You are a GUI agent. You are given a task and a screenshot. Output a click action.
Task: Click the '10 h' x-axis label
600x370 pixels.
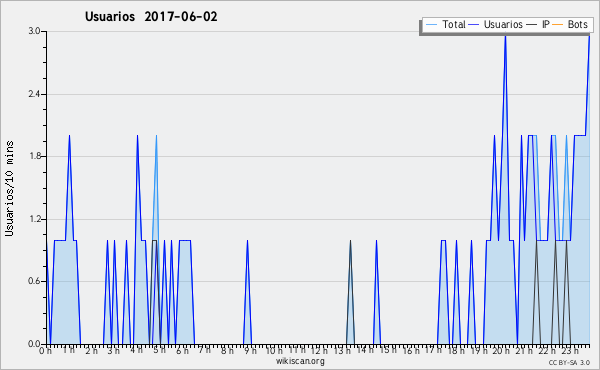point(274,350)
